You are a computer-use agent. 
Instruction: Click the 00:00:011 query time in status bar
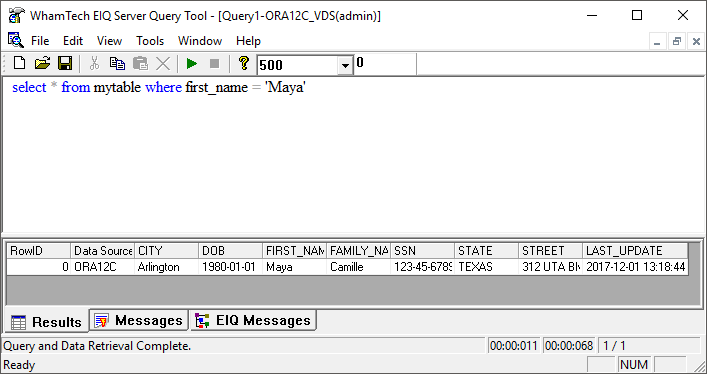(x=514, y=346)
